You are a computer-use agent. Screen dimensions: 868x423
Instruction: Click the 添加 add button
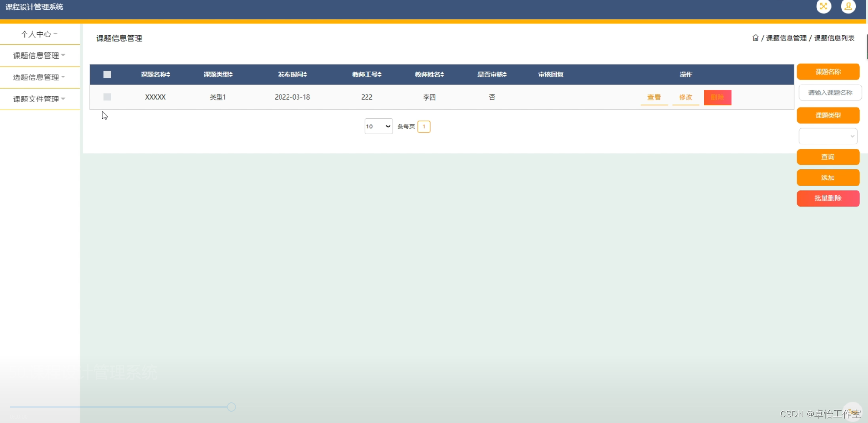[828, 178]
